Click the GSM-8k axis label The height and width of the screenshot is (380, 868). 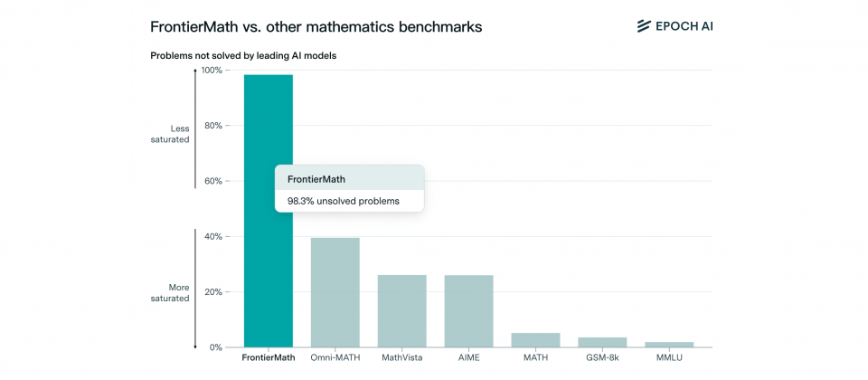602,358
